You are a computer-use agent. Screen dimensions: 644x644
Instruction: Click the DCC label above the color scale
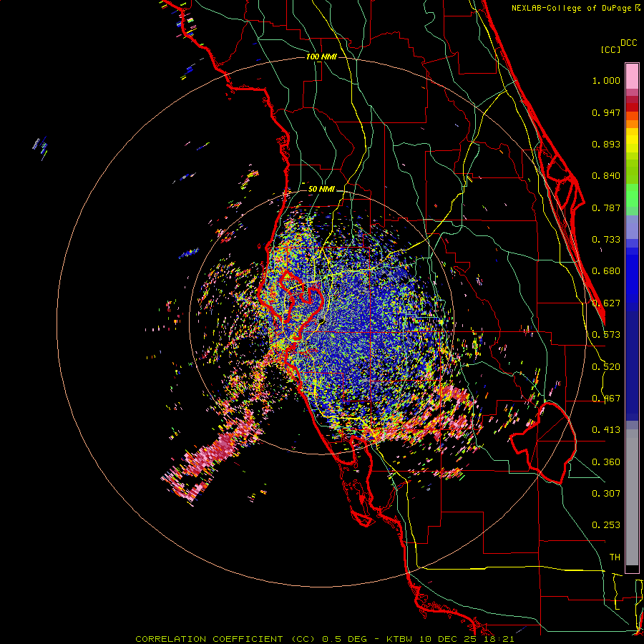click(628, 43)
